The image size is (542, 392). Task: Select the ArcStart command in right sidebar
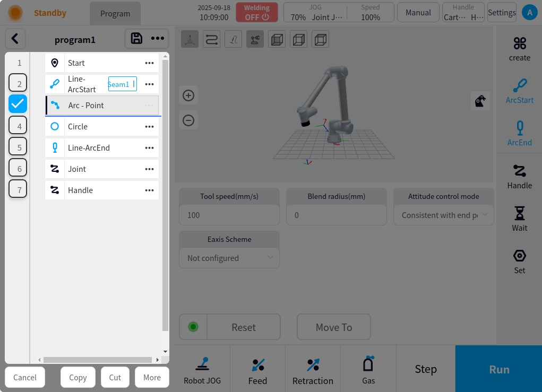[x=519, y=91]
